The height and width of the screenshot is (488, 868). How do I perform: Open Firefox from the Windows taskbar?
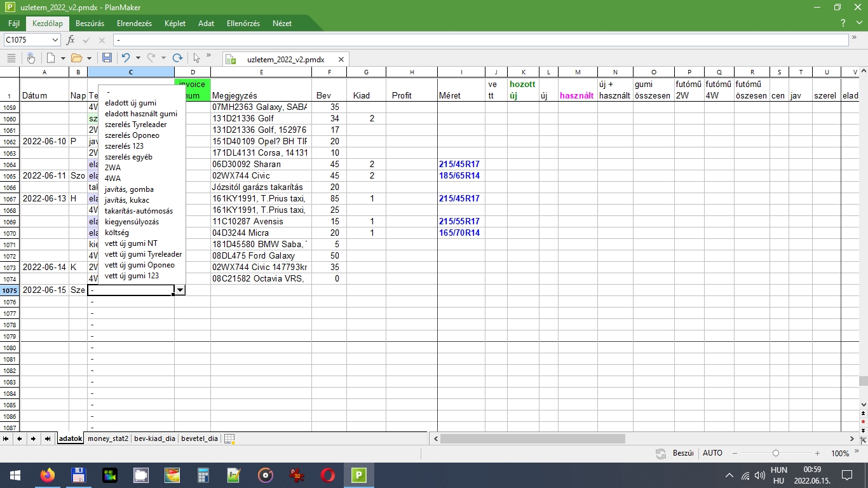[x=47, y=475]
